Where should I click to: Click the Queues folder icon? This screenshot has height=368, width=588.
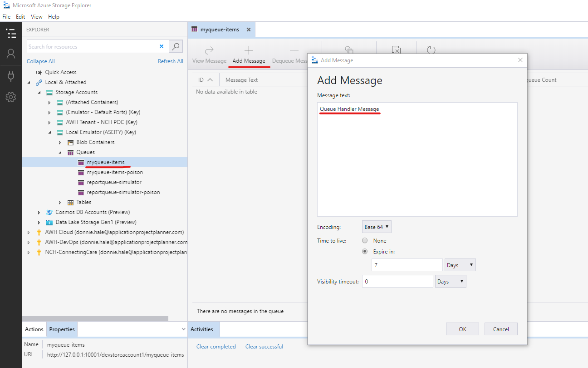70,152
